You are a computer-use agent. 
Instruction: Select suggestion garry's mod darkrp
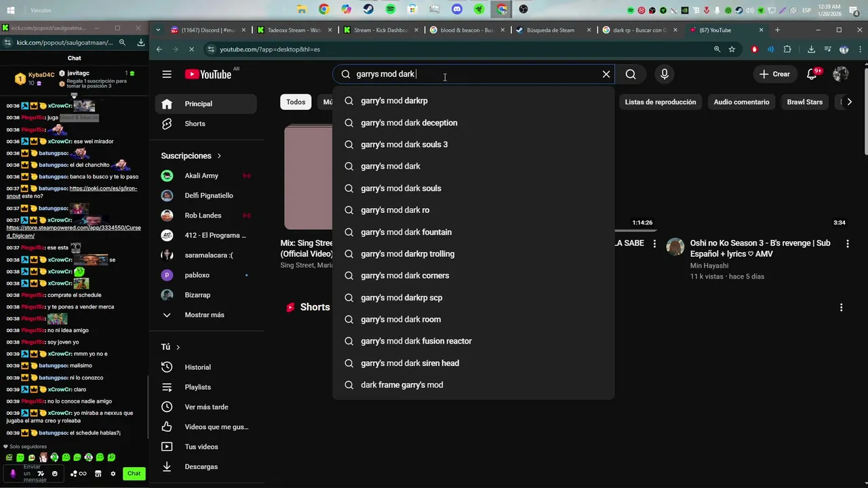pos(473,100)
